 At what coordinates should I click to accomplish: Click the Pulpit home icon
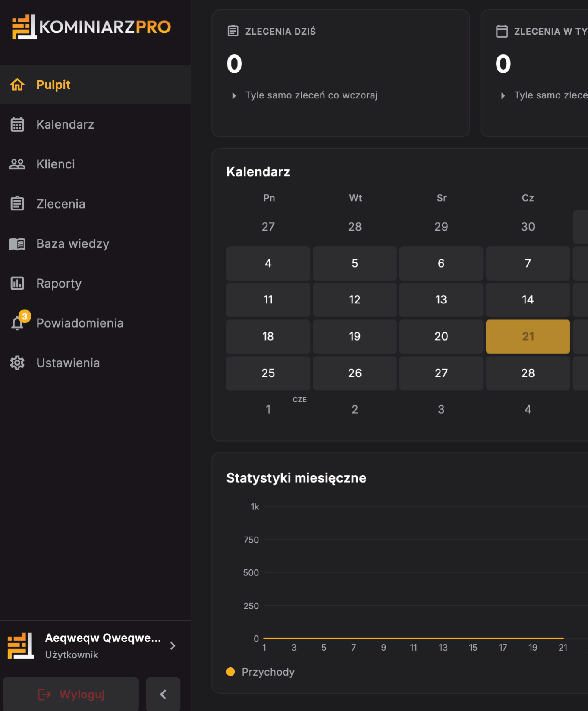pos(17,85)
